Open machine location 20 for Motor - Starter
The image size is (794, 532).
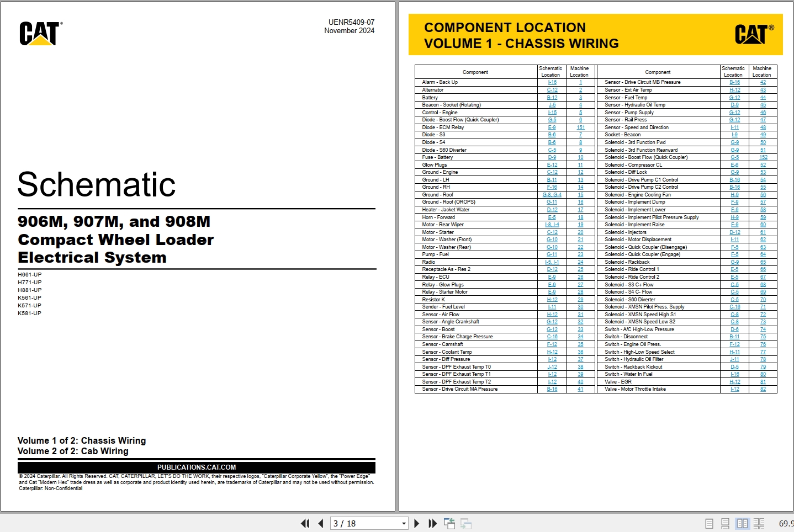tap(580, 232)
